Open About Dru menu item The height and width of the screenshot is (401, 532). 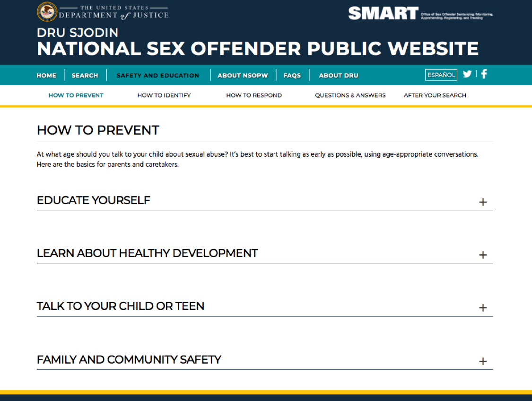[x=339, y=75]
